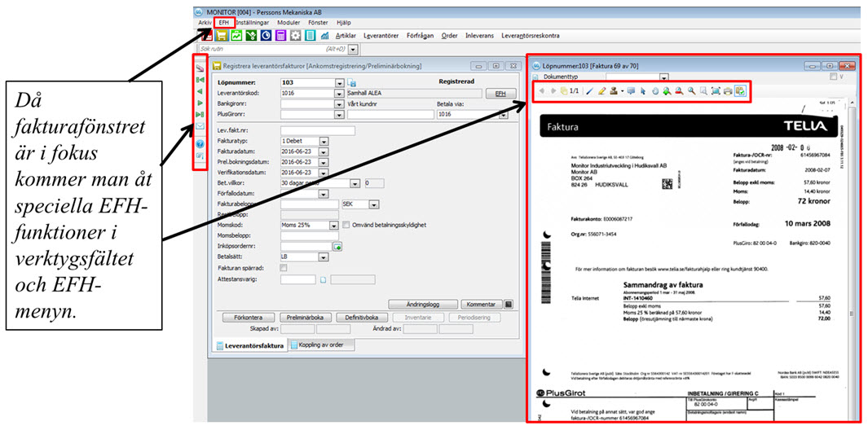This screenshot has width=868, height=430.
Task: Open the Fakturatyp dropdown
Action: [324, 141]
